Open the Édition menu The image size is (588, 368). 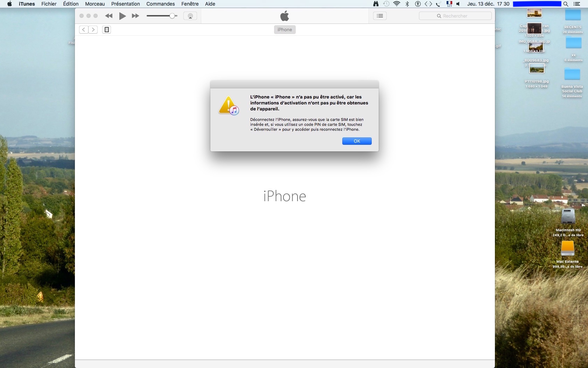tap(71, 4)
